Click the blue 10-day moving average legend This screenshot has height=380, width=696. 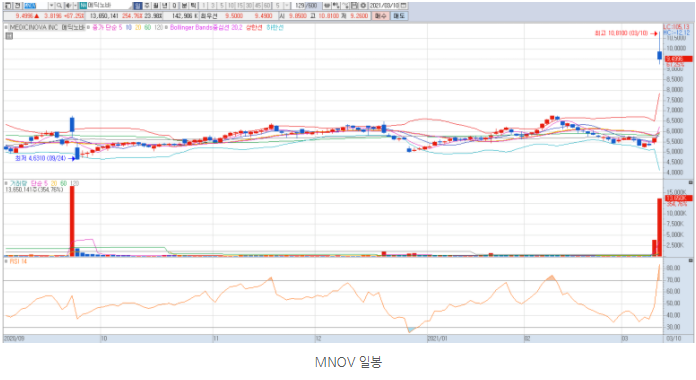(128, 28)
